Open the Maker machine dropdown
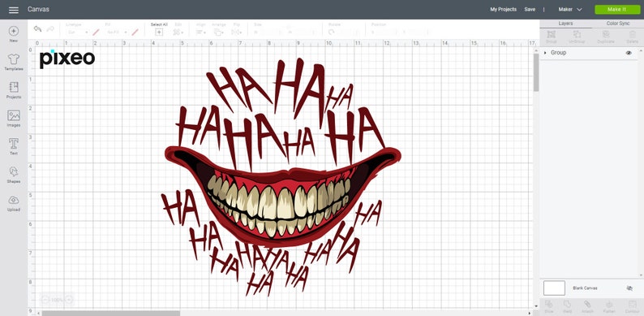This screenshot has height=316, width=644. (570, 10)
